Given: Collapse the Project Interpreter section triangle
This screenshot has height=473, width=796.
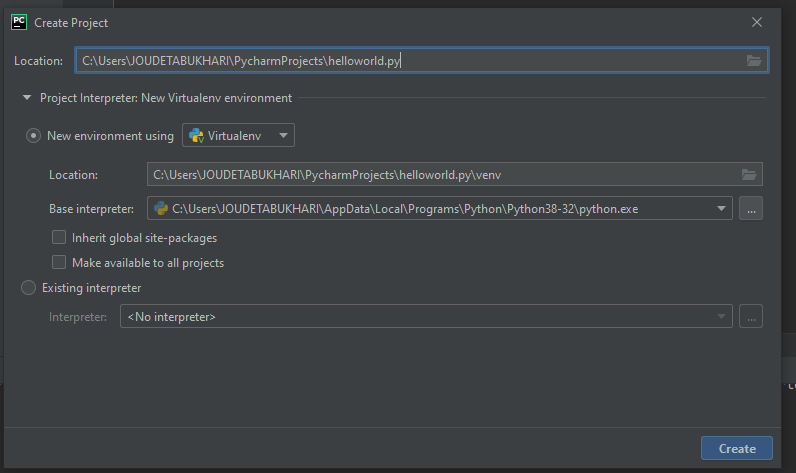Looking at the screenshot, I should [x=27, y=97].
